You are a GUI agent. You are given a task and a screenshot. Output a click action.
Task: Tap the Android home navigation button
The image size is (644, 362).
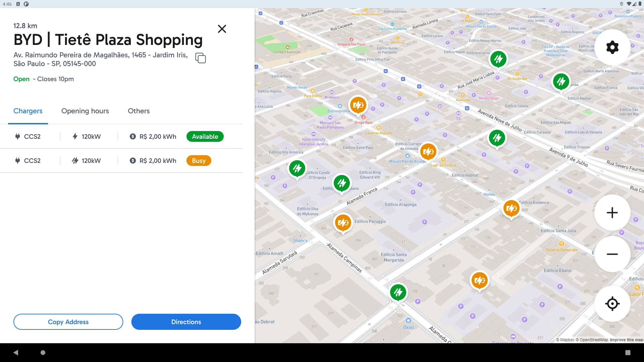coord(43,353)
